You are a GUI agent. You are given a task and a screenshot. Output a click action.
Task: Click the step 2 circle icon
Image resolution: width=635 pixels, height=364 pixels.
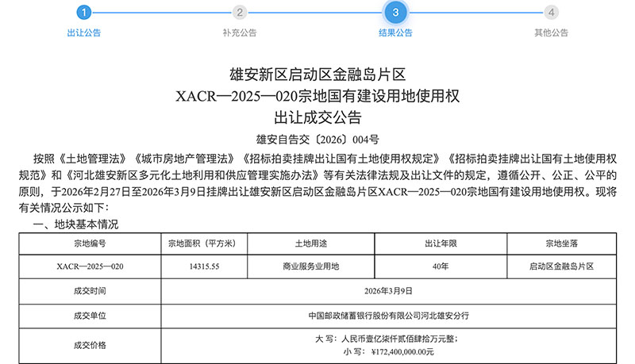(x=240, y=12)
